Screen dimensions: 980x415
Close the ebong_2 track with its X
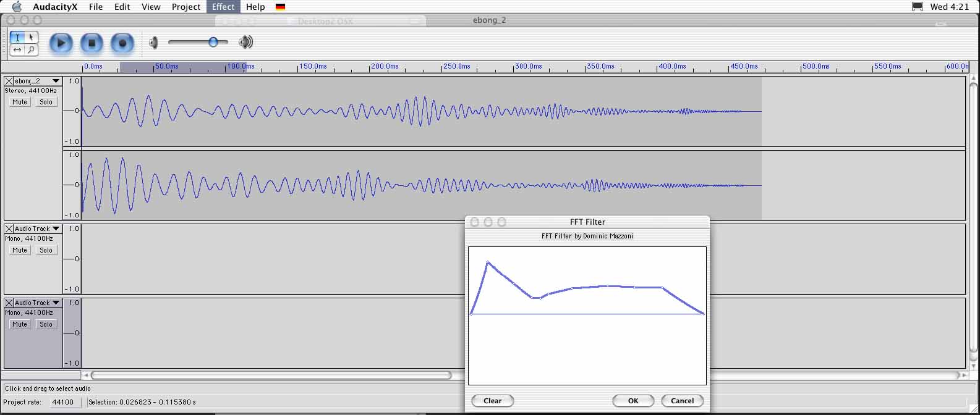(x=9, y=81)
